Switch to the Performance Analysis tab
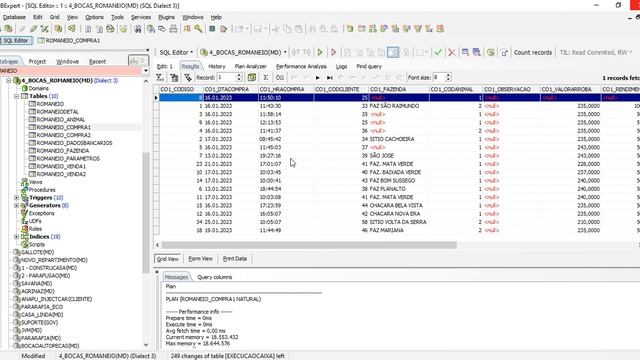The image size is (640, 360). click(x=301, y=66)
